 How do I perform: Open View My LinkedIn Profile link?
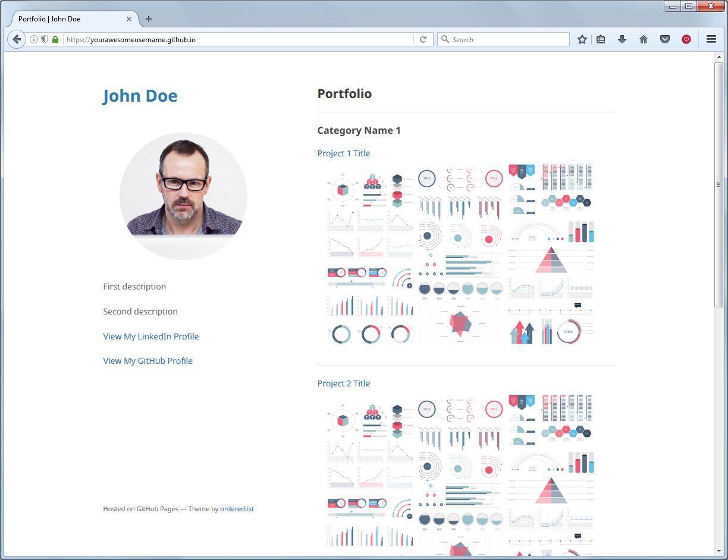150,336
